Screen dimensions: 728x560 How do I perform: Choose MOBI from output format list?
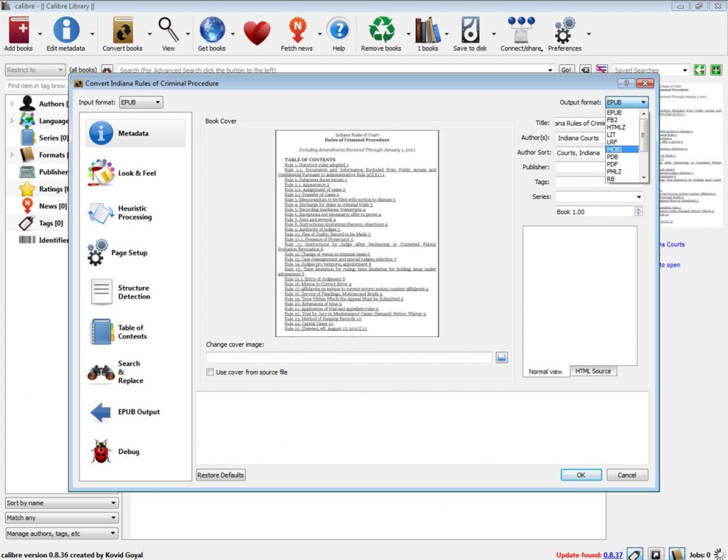coord(622,149)
